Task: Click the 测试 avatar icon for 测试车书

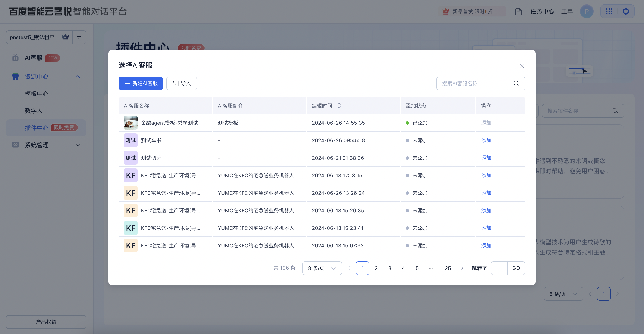Action: point(130,140)
